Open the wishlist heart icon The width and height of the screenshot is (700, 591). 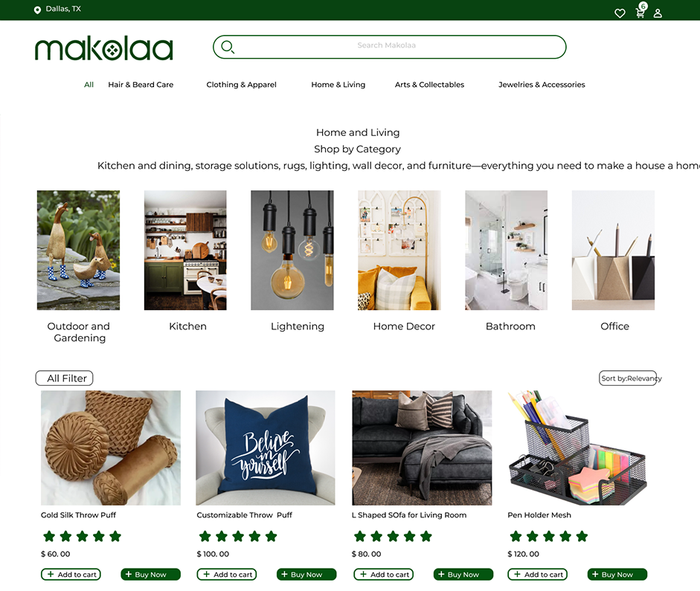pos(620,13)
